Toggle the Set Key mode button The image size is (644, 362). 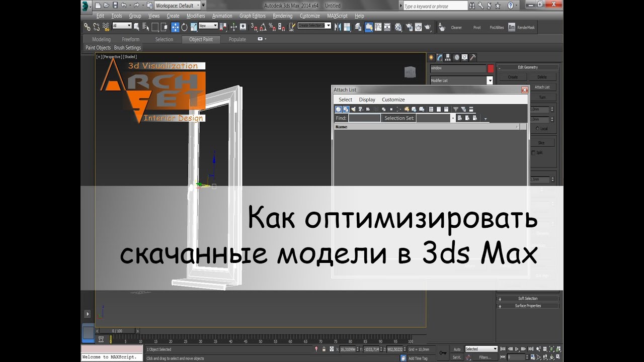pyautogui.click(x=457, y=357)
